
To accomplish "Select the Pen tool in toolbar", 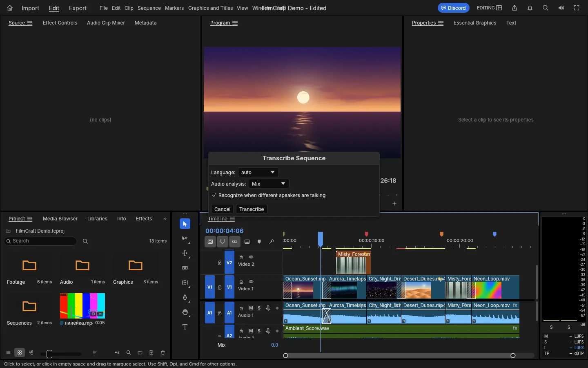I will point(185,297).
